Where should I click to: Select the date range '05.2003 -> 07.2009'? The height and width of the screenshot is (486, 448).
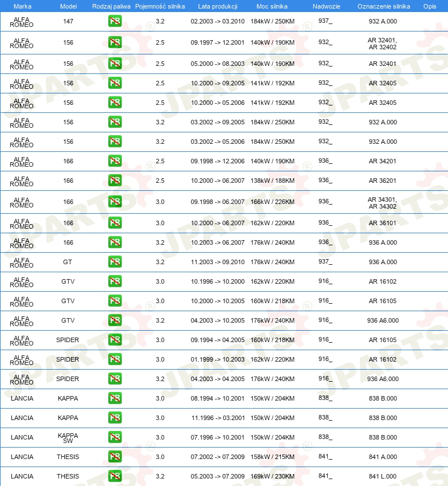pyautogui.click(x=218, y=476)
